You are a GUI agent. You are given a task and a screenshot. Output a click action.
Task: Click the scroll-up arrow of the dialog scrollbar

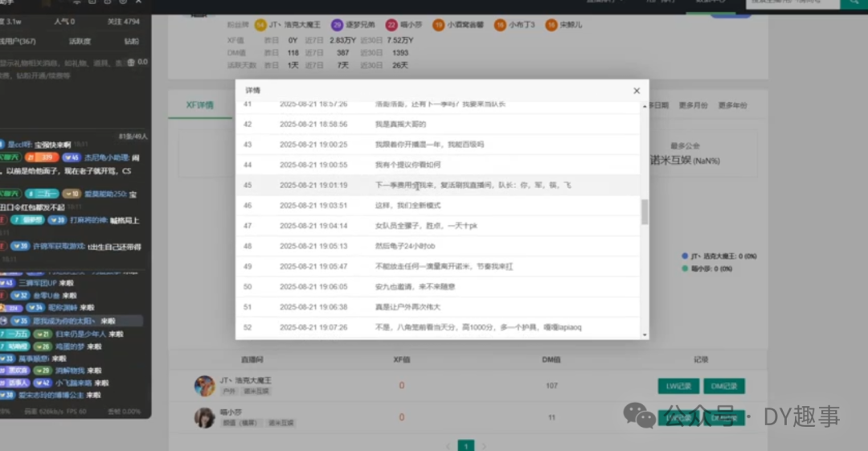645,106
